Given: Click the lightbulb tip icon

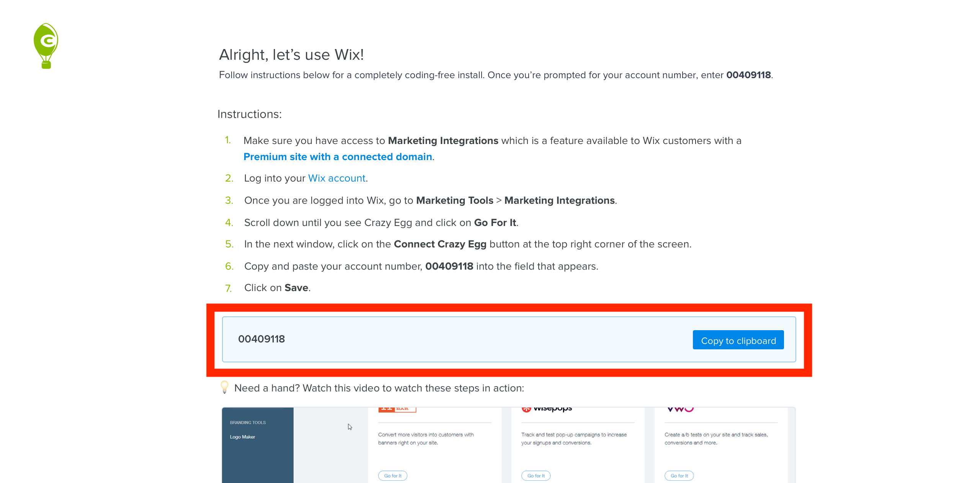Looking at the screenshot, I should (225, 387).
